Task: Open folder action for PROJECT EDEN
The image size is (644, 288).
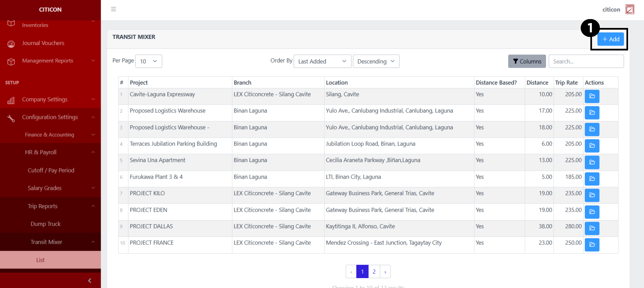Action: [592, 212]
